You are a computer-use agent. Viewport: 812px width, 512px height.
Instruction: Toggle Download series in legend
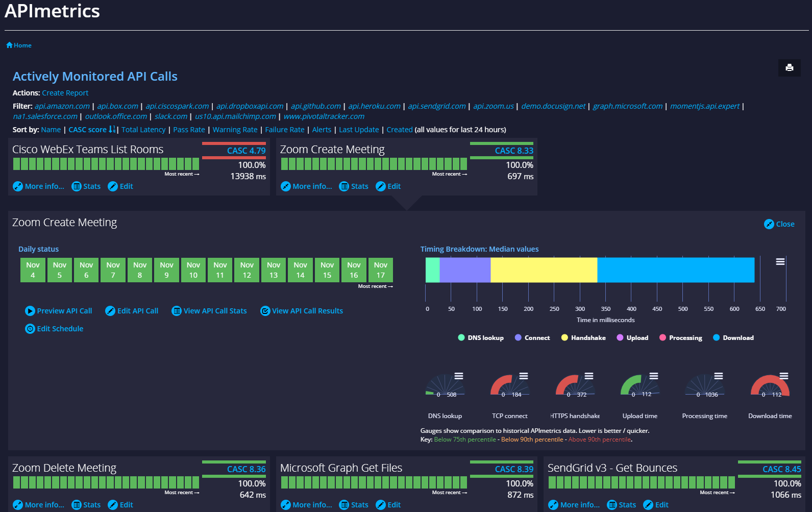pyautogui.click(x=733, y=338)
